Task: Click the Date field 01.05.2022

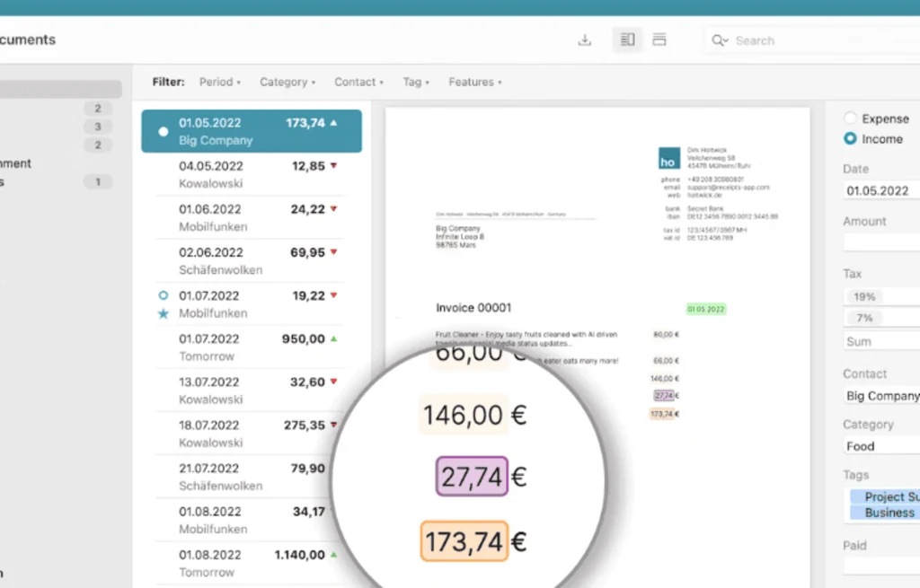Action: [x=881, y=190]
